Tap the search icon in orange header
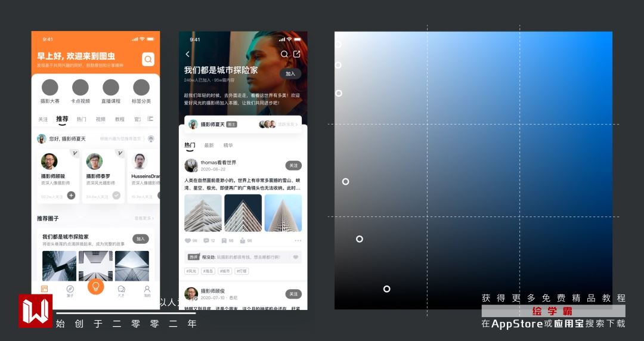Screen dimensions: 644x341 pos(148,59)
